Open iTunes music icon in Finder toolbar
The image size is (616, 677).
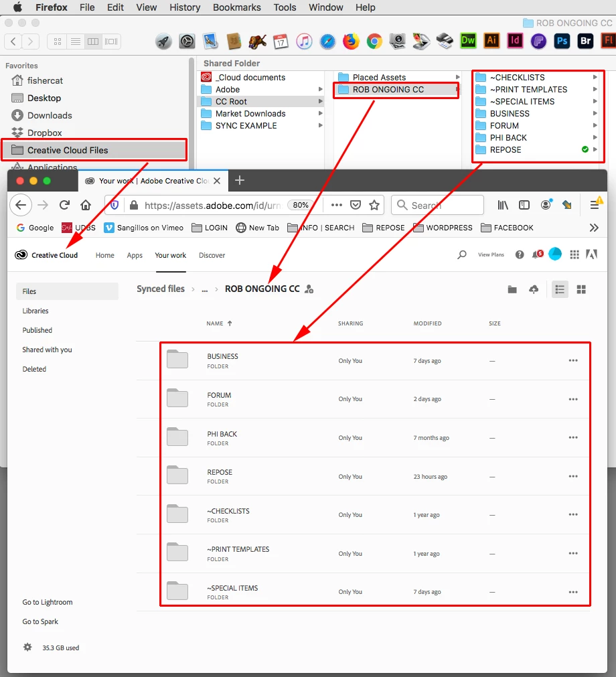[305, 42]
